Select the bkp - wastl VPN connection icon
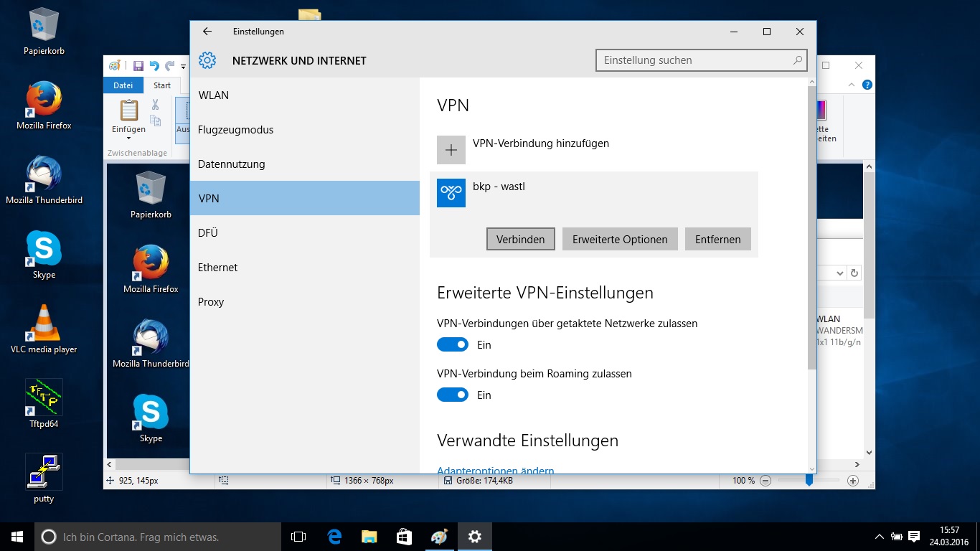 451,193
